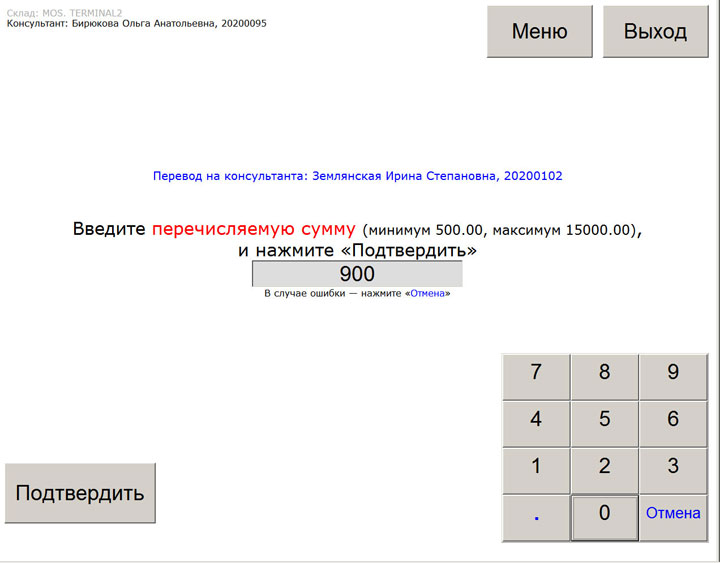Tap digit 6 on the keypad
The height and width of the screenshot is (563, 720).
point(673,424)
